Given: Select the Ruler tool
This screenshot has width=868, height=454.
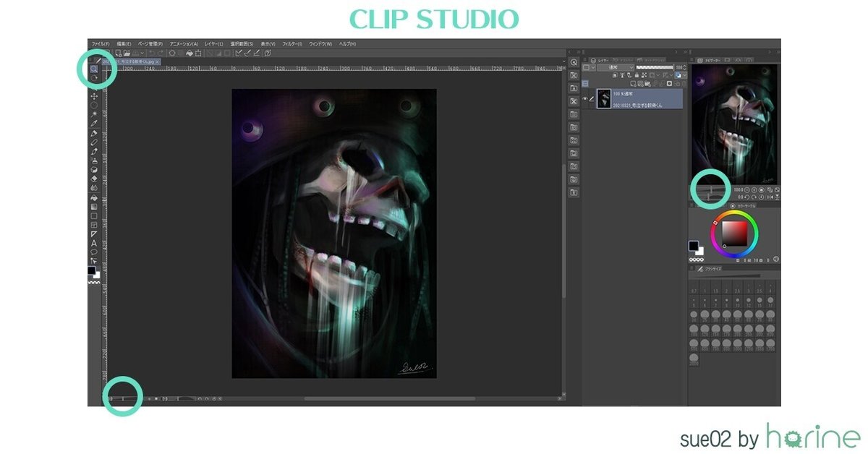Looking at the screenshot, I should [x=94, y=234].
